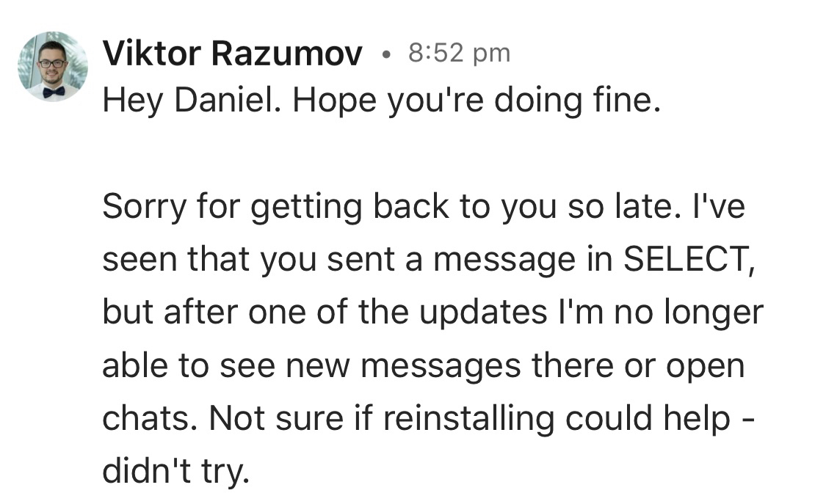Click the line starting 'Sorry for getting back'

coord(423,207)
